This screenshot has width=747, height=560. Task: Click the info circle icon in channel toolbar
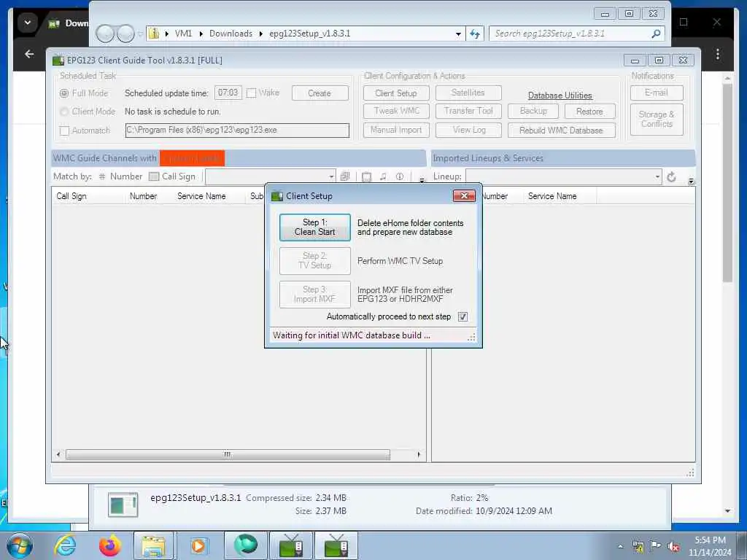pyautogui.click(x=400, y=176)
